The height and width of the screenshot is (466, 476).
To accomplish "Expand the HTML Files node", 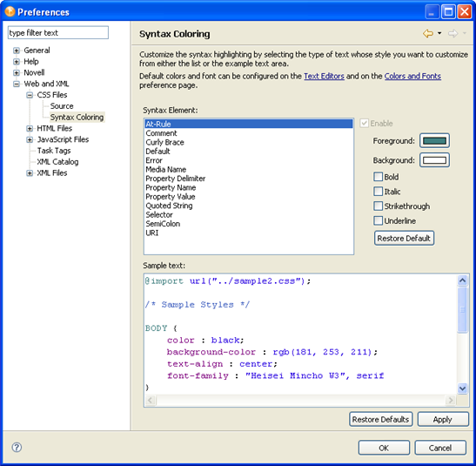I will pyautogui.click(x=30, y=129).
